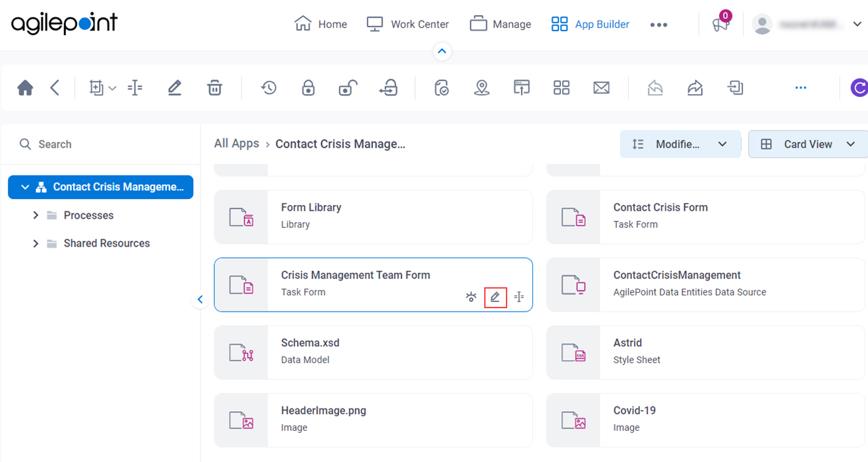Image resolution: width=868 pixels, height=462 pixels.
Task: Open Manage in the top navigation
Action: tap(500, 24)
